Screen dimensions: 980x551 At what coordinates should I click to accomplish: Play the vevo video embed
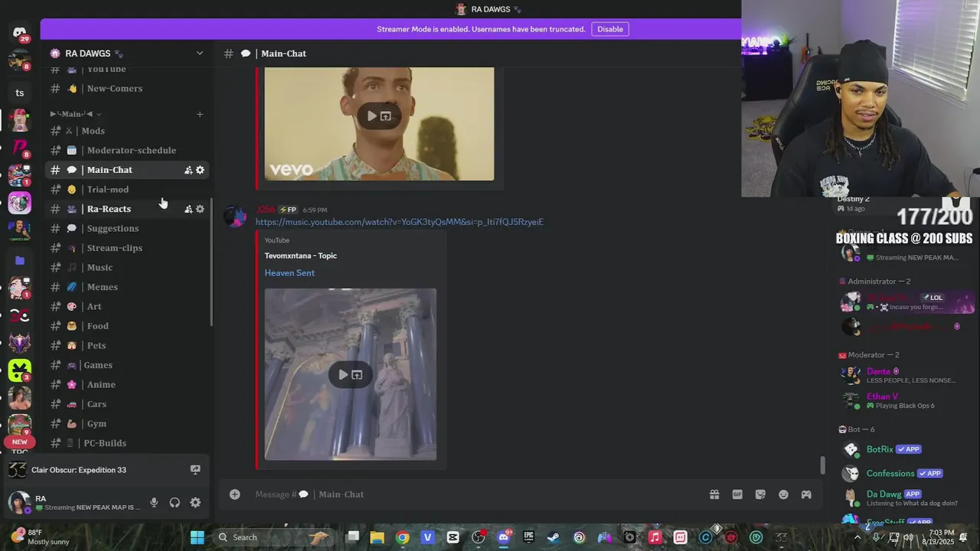[371, 116]
